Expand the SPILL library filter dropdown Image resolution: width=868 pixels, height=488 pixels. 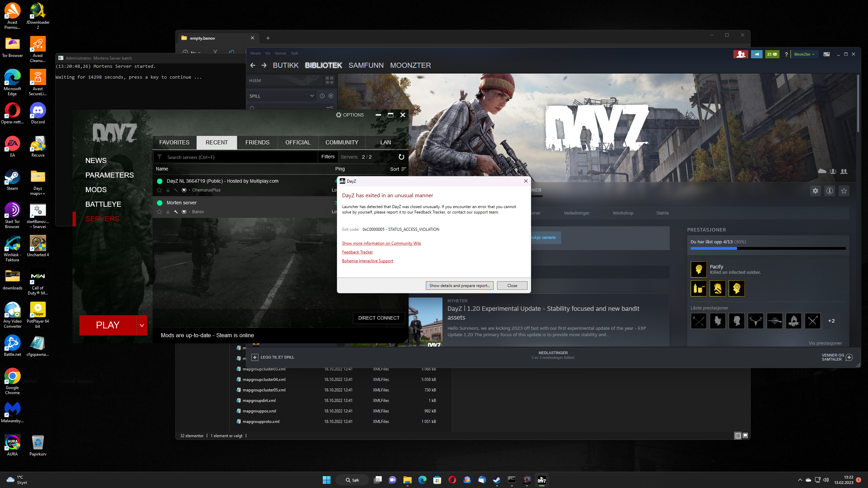312,96
